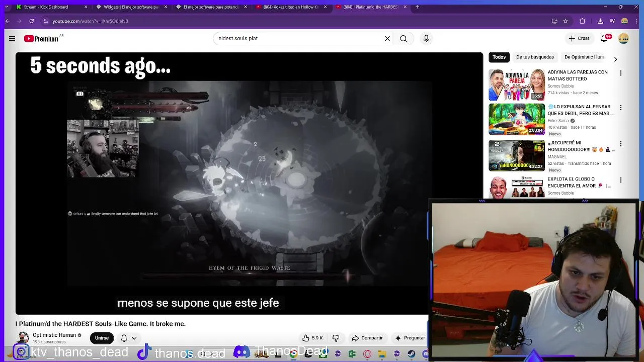
Task: Click the video player to pause
Action: (x=249, y=184)
